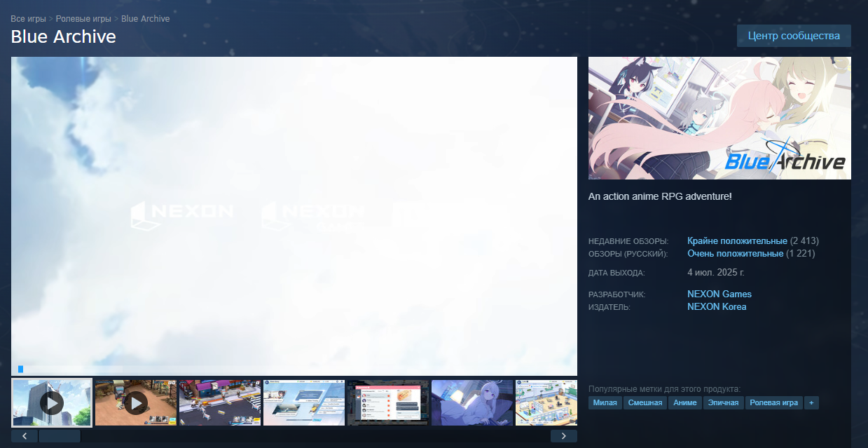The height and width of the screenshot is (448, 868).
Task: Click the Издатель label
Action: 609,307
